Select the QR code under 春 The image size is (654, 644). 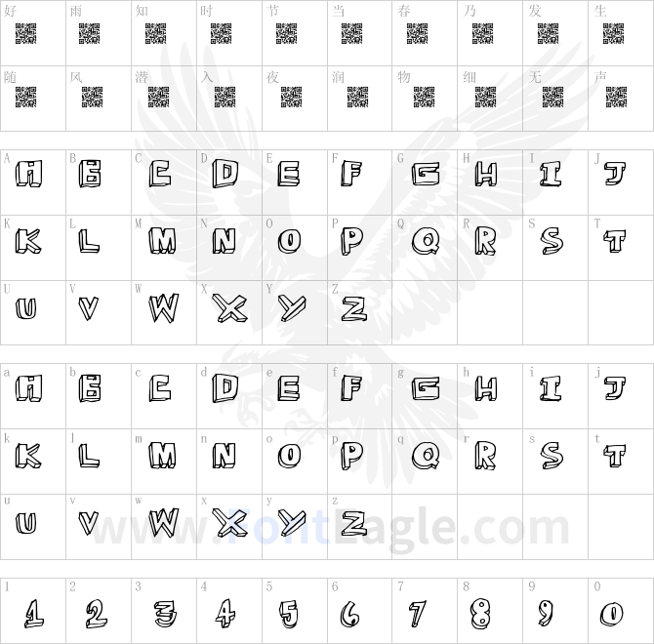(417, 34)
